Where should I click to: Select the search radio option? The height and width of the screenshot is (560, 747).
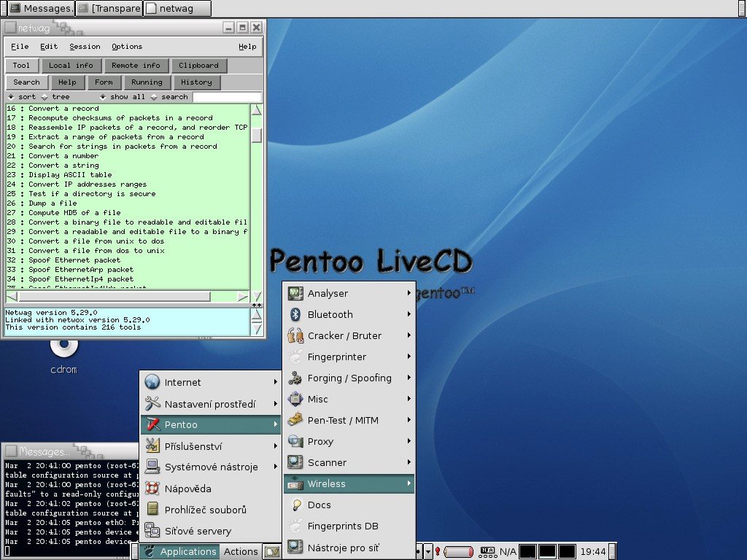[154, 97]
